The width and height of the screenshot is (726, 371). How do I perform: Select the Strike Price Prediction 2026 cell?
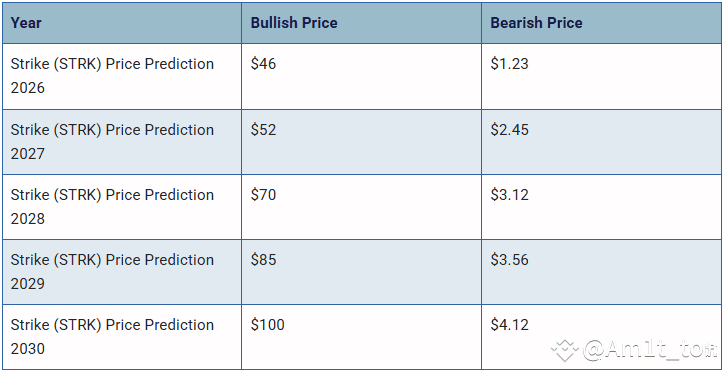point(122,76)
